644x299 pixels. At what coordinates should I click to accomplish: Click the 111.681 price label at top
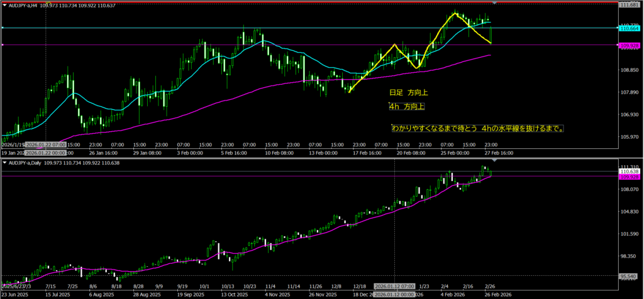(x=630, y=5)
